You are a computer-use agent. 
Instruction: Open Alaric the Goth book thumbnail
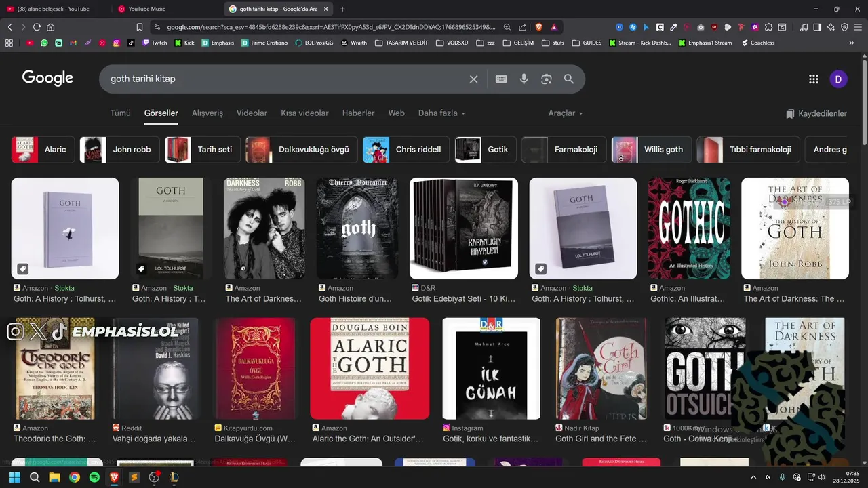tap(370, 369)
